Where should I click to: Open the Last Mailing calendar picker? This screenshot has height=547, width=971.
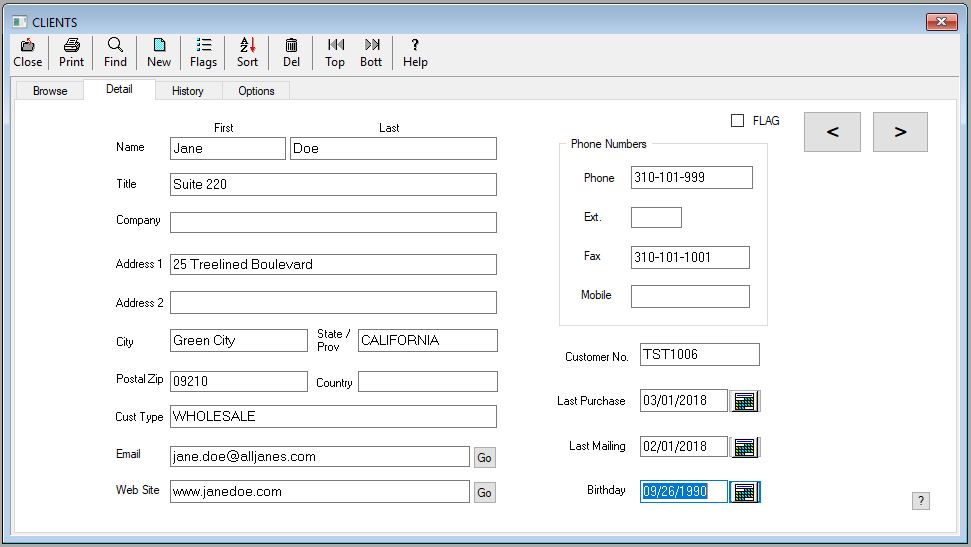tap(744, 447)
